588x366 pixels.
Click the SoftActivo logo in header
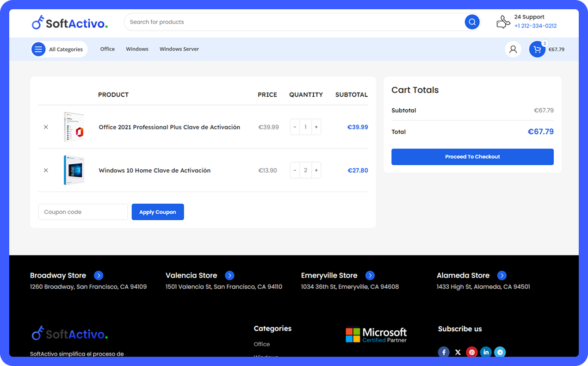click(x=70, y=22)
